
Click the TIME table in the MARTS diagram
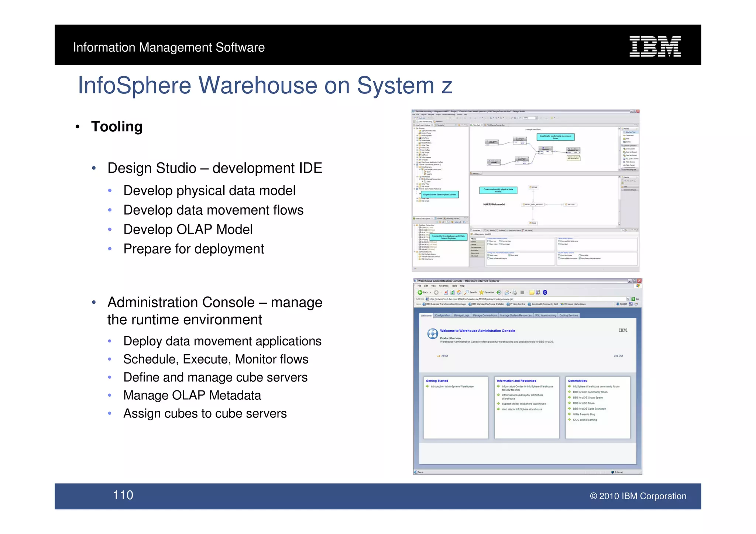(533, 223)
